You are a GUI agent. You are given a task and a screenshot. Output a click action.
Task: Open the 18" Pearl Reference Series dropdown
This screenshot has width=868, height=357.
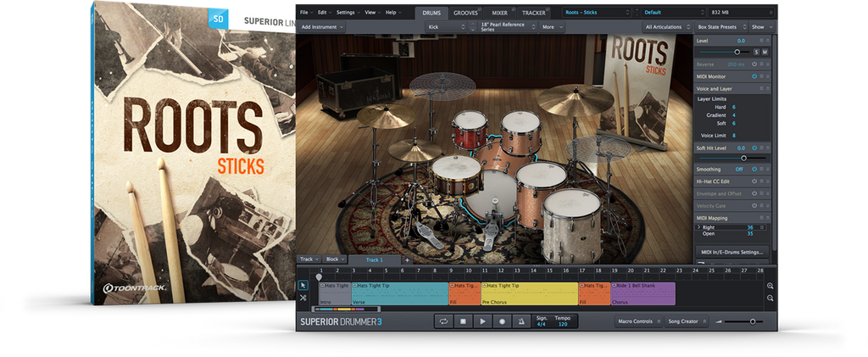pyautogui.click(x=509, y=26)
